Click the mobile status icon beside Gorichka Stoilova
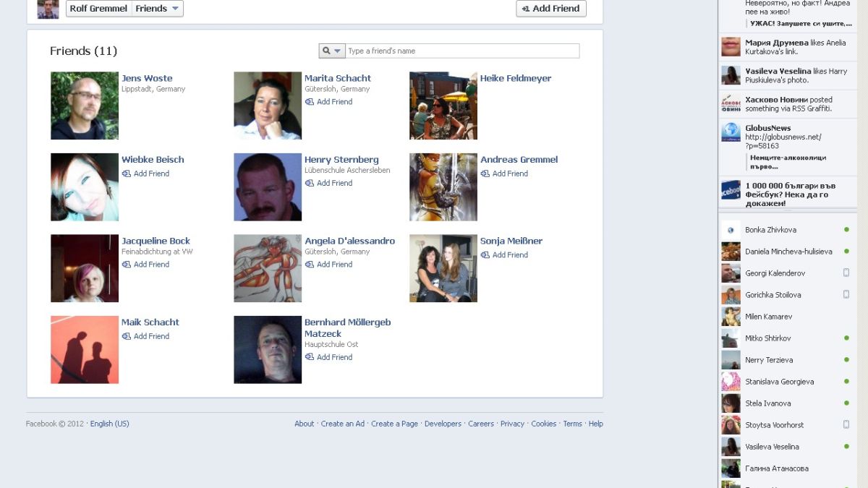The height and width of the screenshot is (488, 868). pos(846,295)
